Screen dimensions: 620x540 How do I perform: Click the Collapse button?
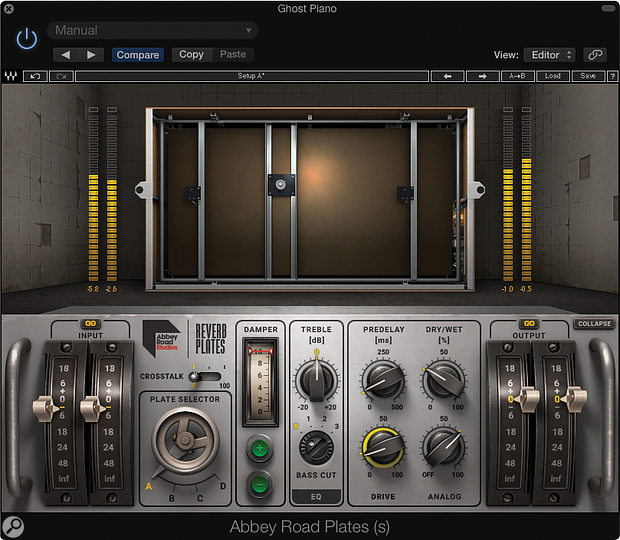click(594, 324)
